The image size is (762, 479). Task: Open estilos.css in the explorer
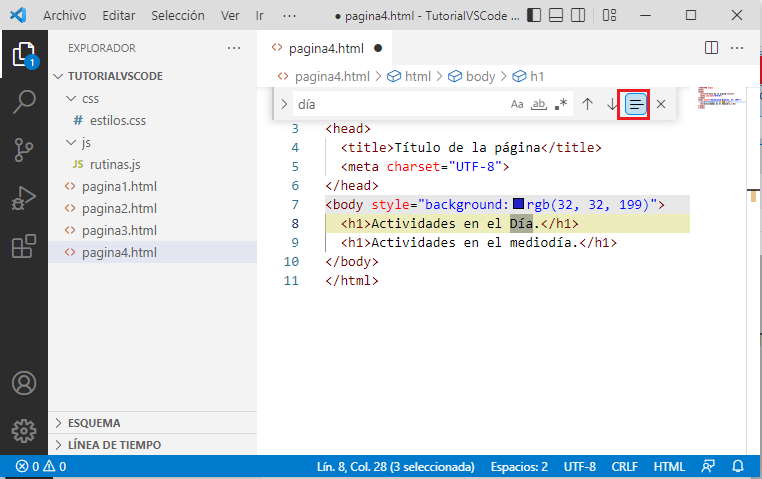pos(118,120)
